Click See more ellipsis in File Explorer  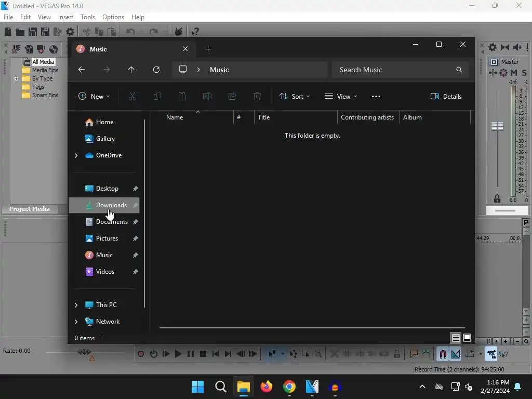pos(376,96)
